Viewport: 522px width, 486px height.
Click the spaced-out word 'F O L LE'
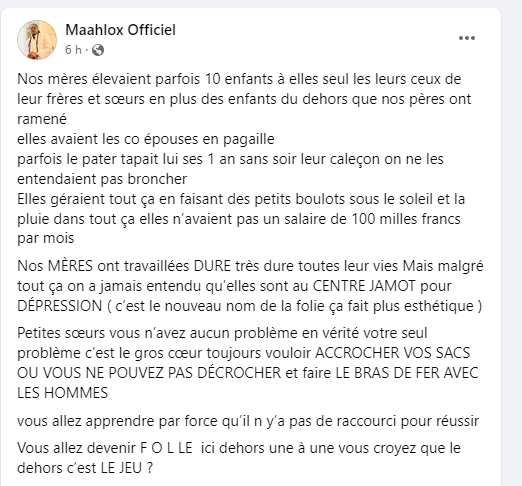point(166,448)
